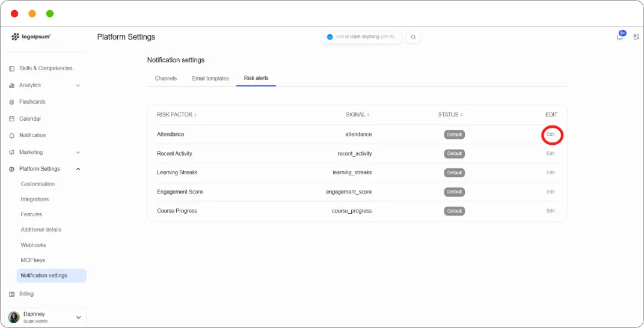Image resolution: width=644 pixels, height=328 pixels.
Task: Click Default status badge for Course Progress
Action: coord(454,211)
